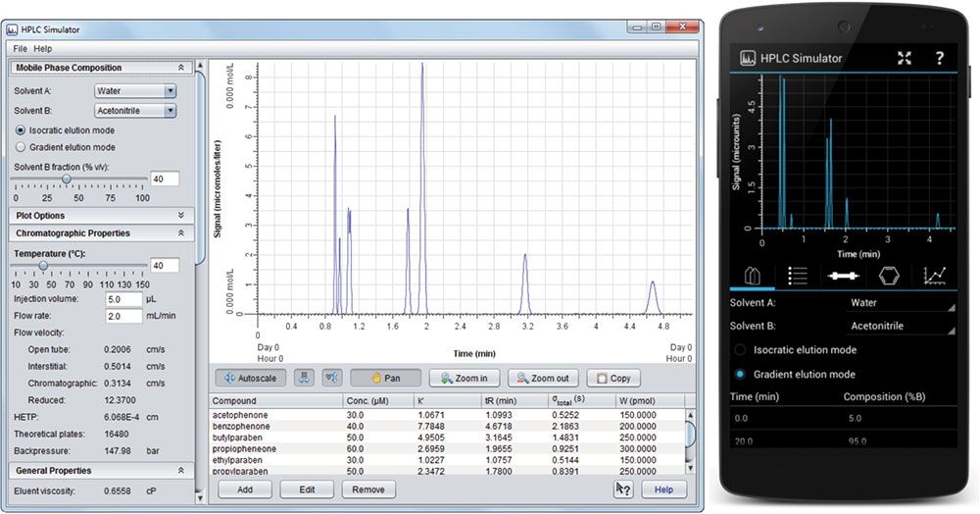Click the tR (min) column header

(514, 401)
